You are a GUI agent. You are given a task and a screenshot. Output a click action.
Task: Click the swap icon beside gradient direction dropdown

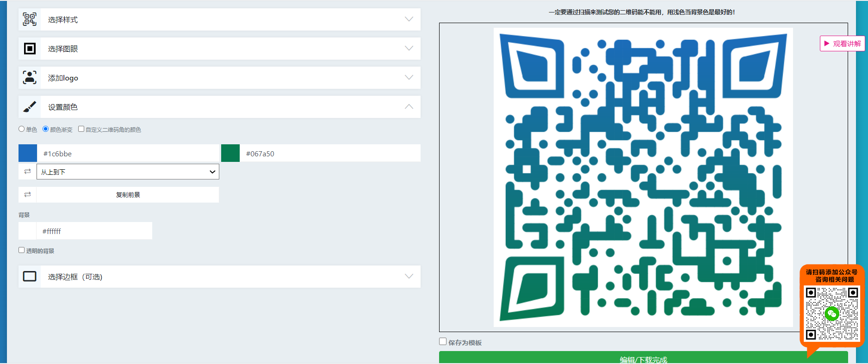(x=27, y=172)
